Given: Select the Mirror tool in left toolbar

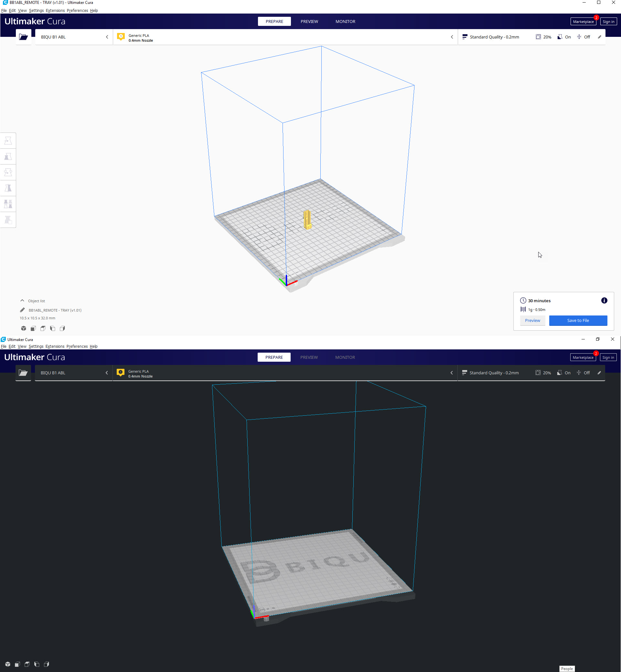Looking at the screenshot, I should click(8, 188).
